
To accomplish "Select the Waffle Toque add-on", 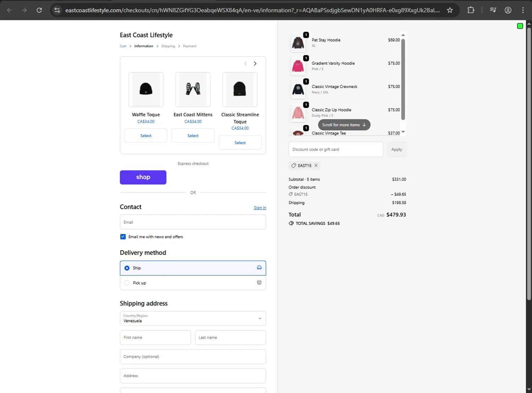I will [146, 136].
